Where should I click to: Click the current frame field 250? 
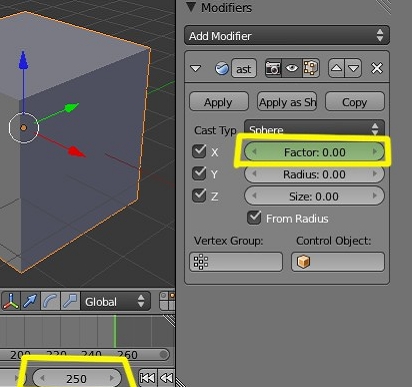pyautogui.click(x=77, y=378)
